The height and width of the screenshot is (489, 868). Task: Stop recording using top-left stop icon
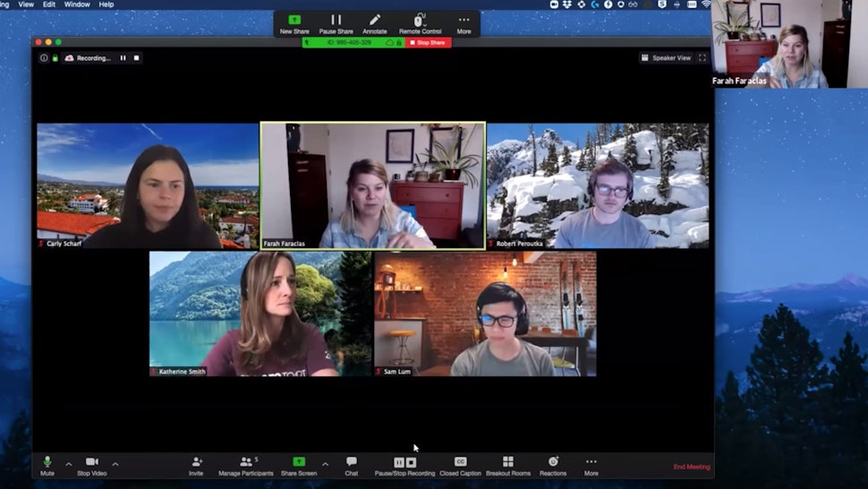[x=136, y=57]
